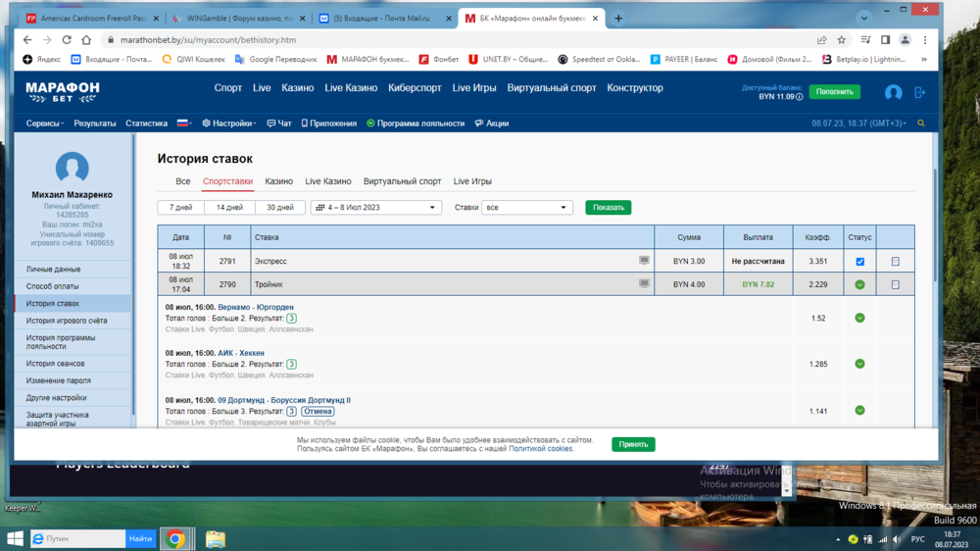The width and height of the screenshot is (980, 551).
Task: Open the receipt icon for bet 2790
Action: click(895, 285)
